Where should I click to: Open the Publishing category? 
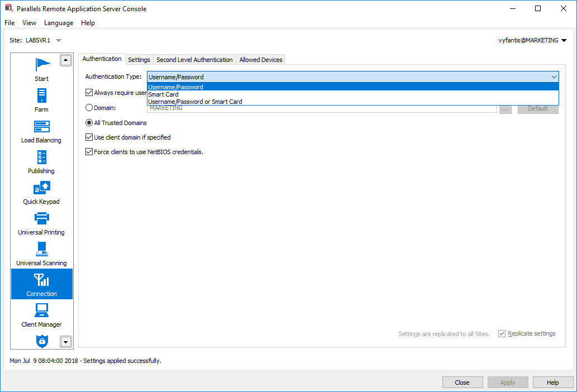[41, 162]
